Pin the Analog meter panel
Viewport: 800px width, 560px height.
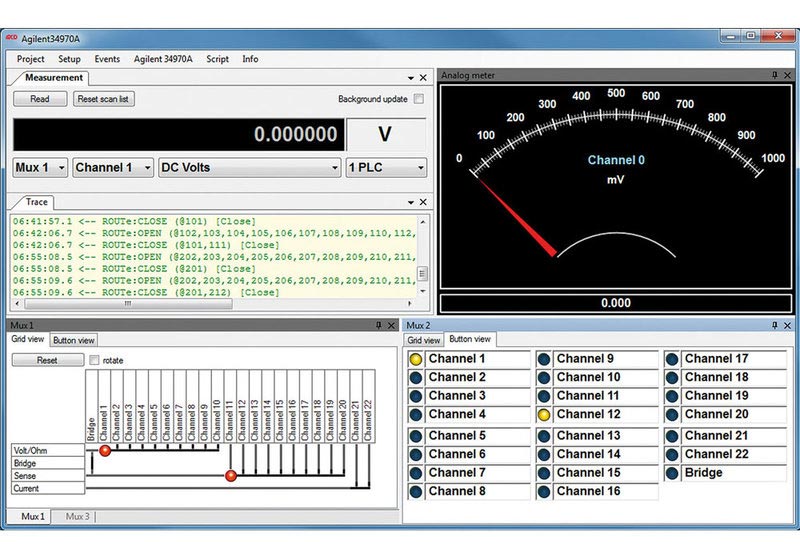(774, 75)
